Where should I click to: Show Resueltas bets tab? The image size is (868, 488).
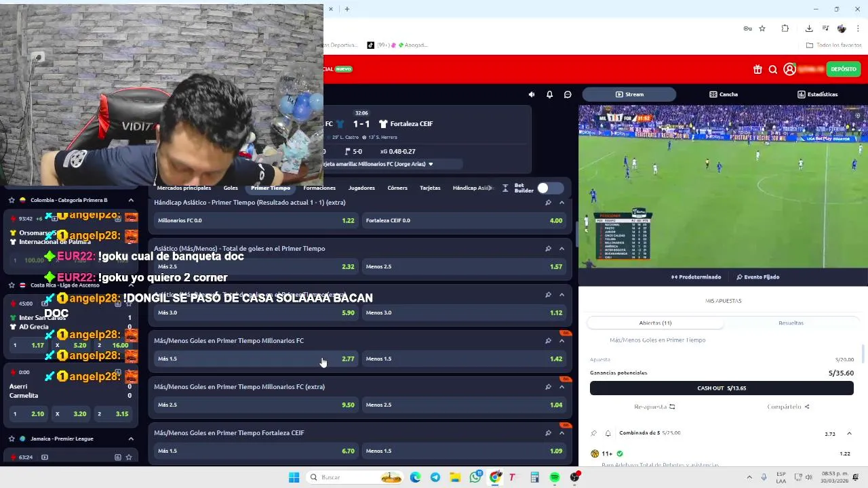(x=791, y=323)
